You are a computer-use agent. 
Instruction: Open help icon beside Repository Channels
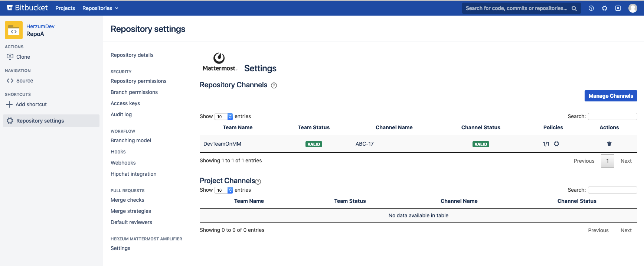[x=274, y=85]
